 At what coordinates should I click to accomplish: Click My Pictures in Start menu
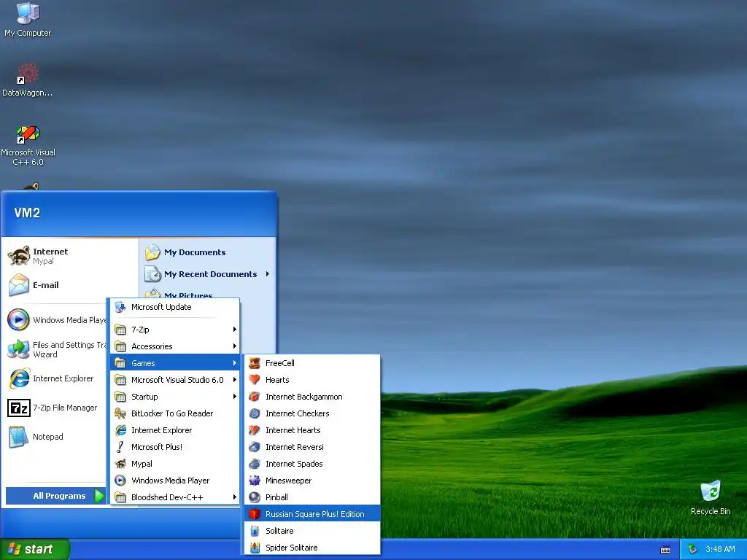188,295
